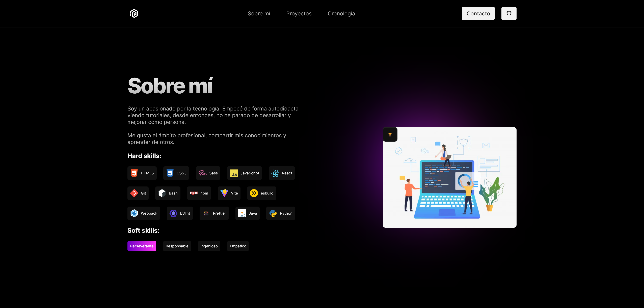Click the Vite lightning icon
The height and width of the screenshot is (308, 644).
[x=224, y=193]
